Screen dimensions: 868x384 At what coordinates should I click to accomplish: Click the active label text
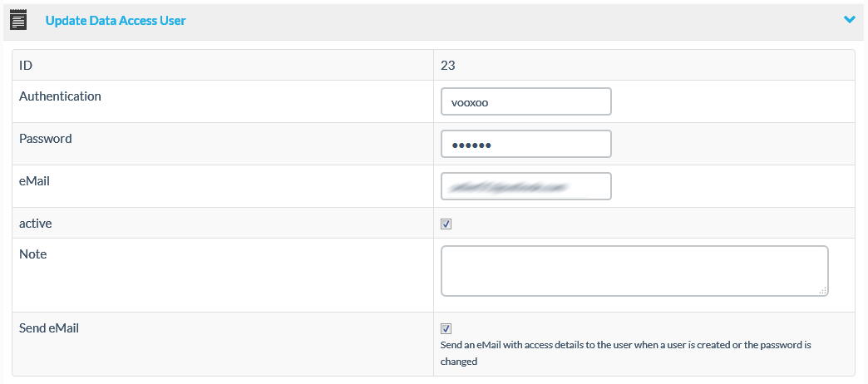pos(36,224)
